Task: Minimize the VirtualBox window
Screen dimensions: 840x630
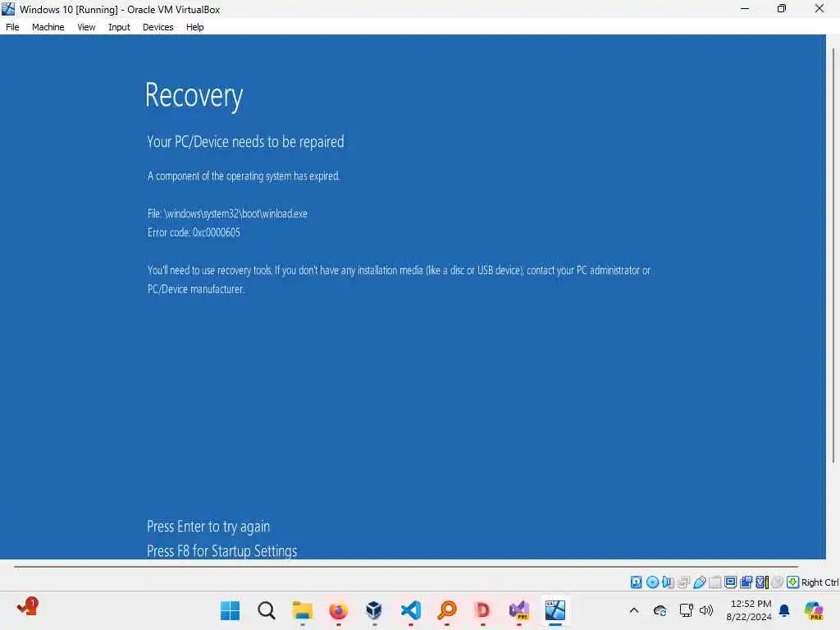Action: coord(745,8)
